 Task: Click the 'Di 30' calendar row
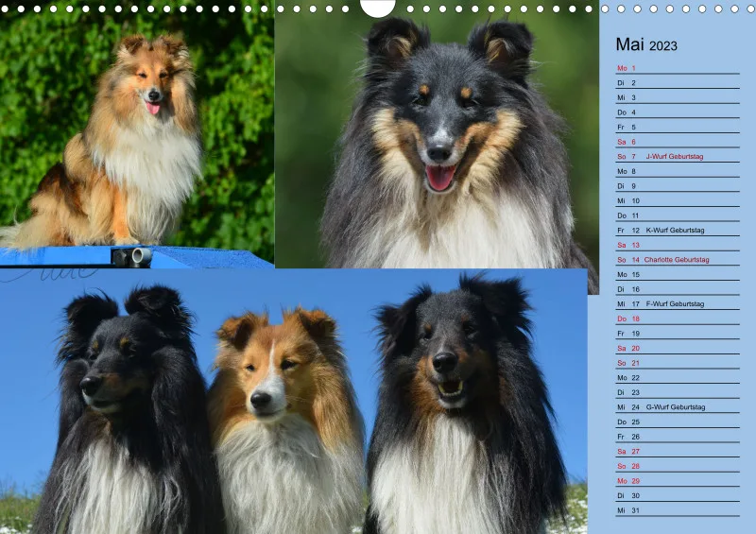(x=678, y=496)
